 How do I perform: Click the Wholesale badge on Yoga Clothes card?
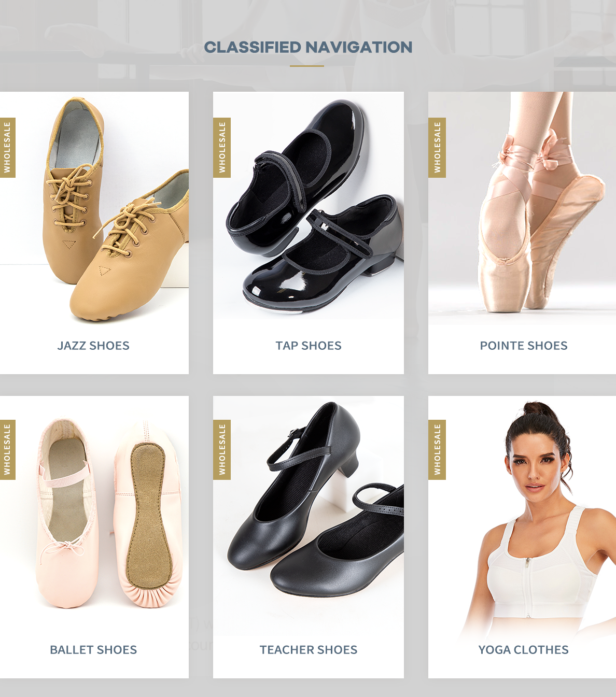point(437,450)
